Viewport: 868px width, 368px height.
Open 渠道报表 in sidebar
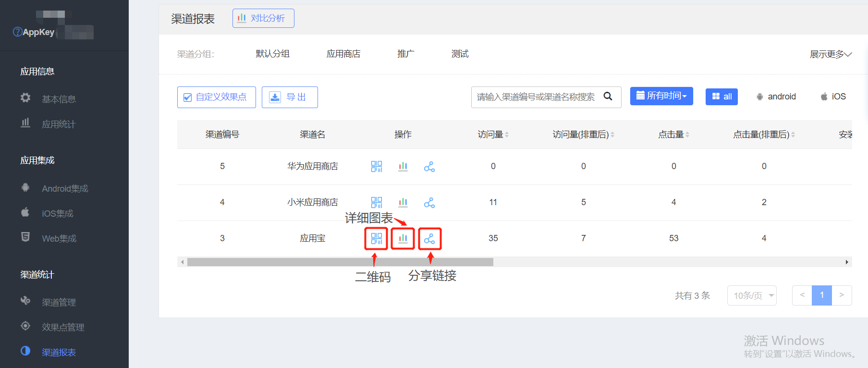(x=59, y=352)
